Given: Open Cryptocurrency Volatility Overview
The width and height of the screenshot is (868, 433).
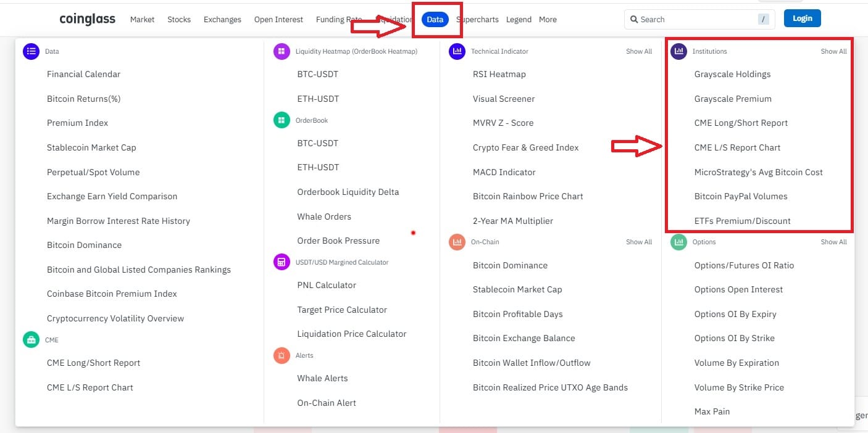Looking at the screenshot, I should [115, 318].
